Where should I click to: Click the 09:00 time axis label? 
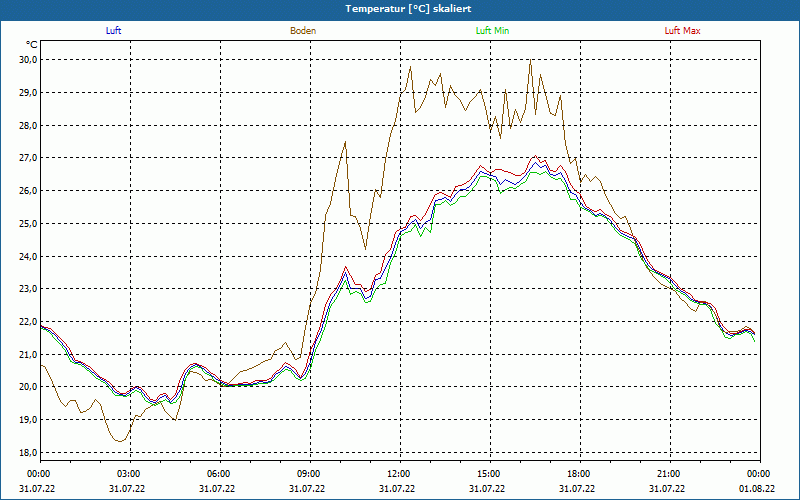[x=307, y=474]
